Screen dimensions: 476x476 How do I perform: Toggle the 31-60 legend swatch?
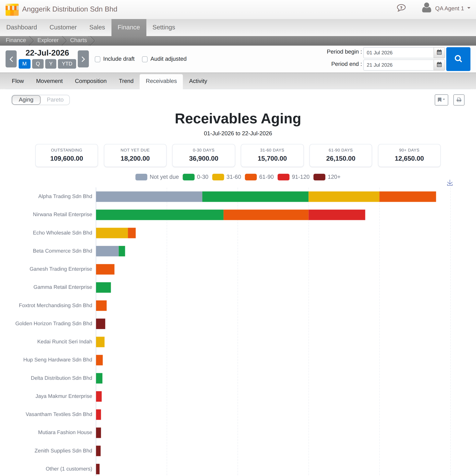point(218,177)
